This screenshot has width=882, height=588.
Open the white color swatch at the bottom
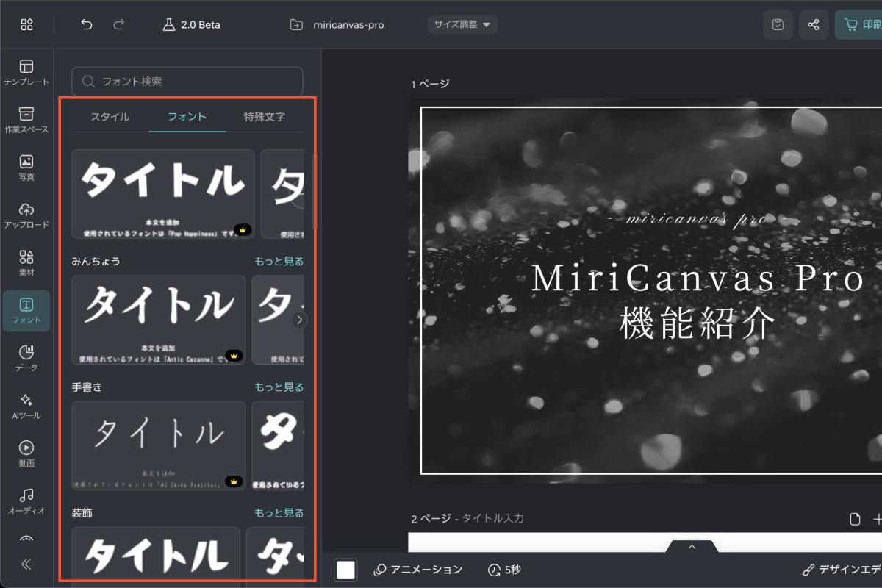click(345, 570)
